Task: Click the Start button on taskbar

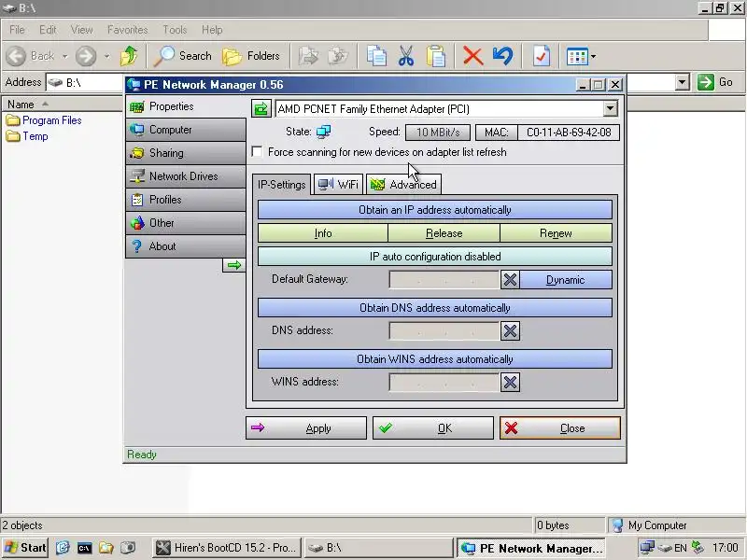Action: (x=25, y=548)
